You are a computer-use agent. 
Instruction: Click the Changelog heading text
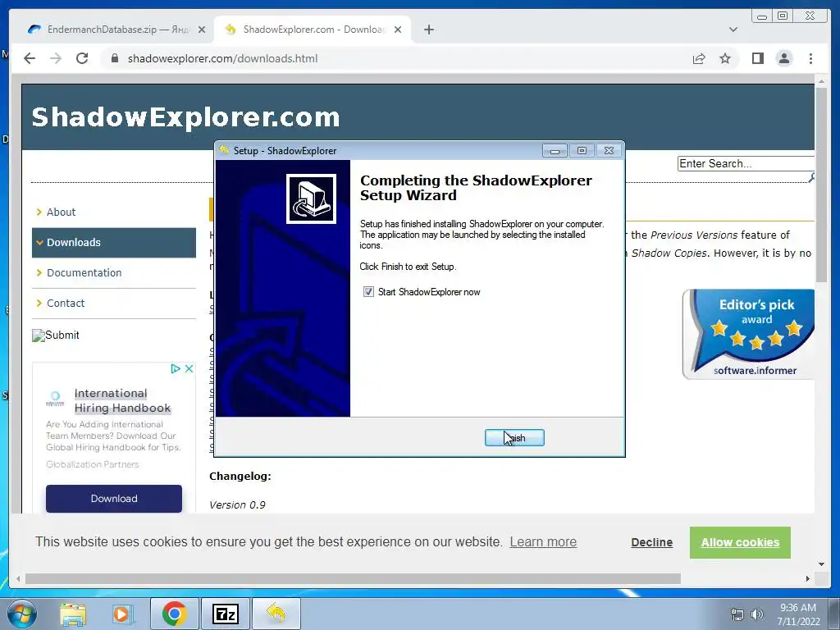(x=240, y=477)
